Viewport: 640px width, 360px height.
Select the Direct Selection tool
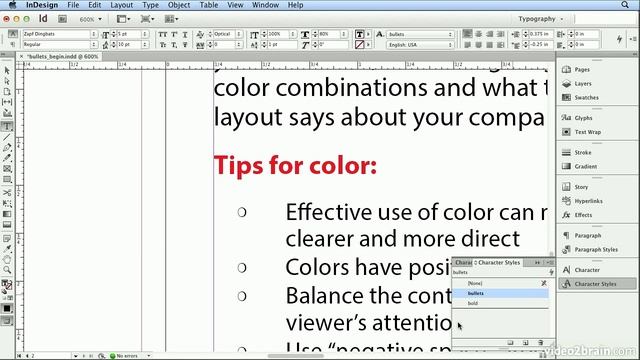pos(7,81)
